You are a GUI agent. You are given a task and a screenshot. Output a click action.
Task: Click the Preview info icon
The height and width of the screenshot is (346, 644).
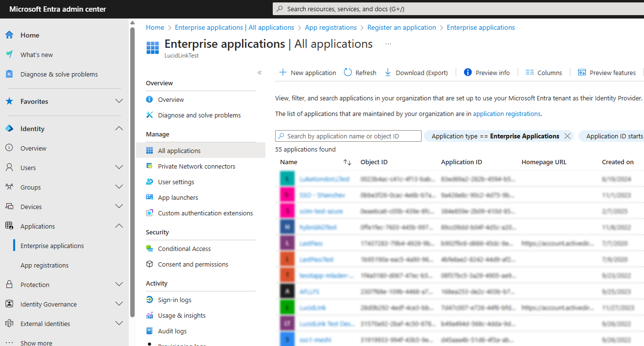[x=468, y=73]
